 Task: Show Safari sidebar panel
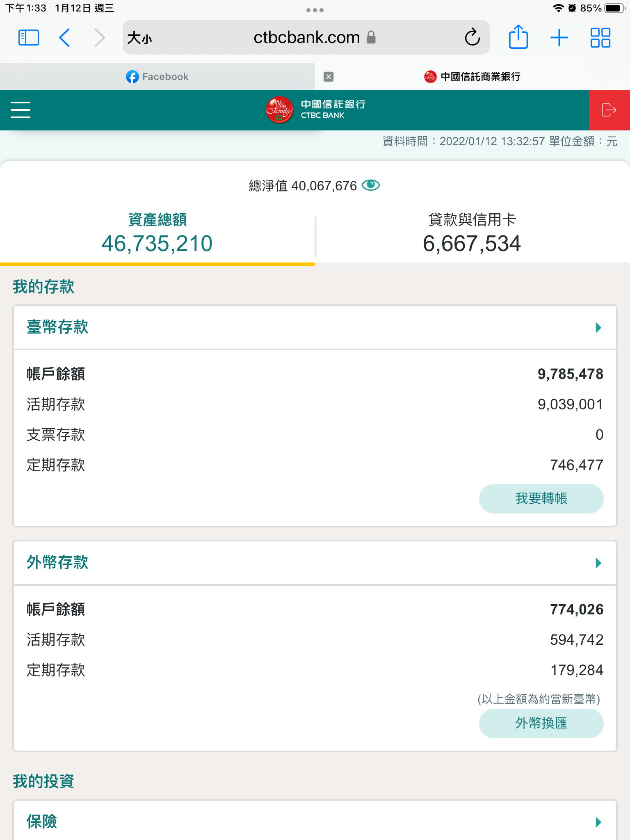pyautogui.click(x=29, y=38)
